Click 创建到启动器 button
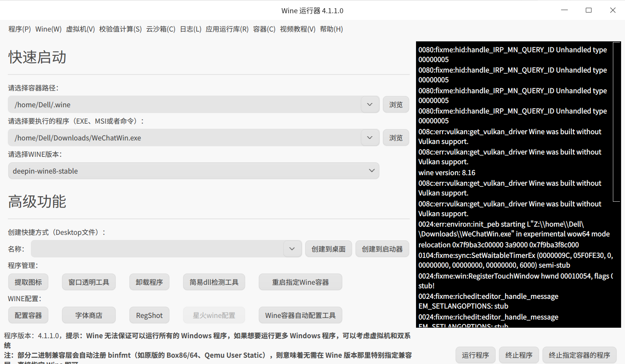This screenshot has width=625, height=364. 382,249
